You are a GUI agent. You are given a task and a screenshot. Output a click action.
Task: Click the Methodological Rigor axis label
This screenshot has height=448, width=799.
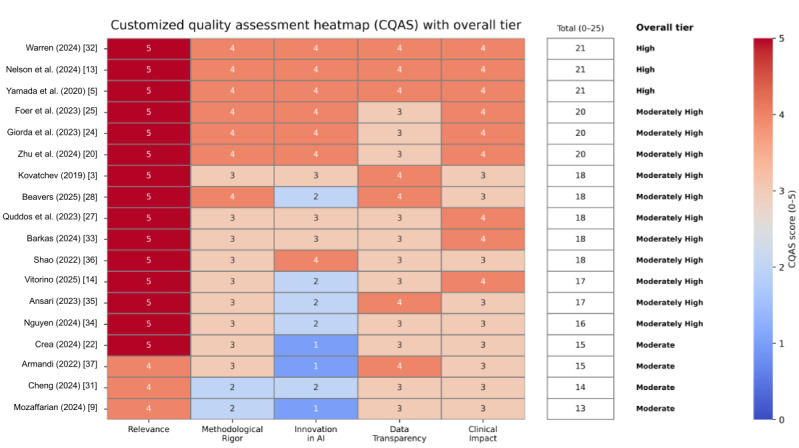tap(232, 433)
